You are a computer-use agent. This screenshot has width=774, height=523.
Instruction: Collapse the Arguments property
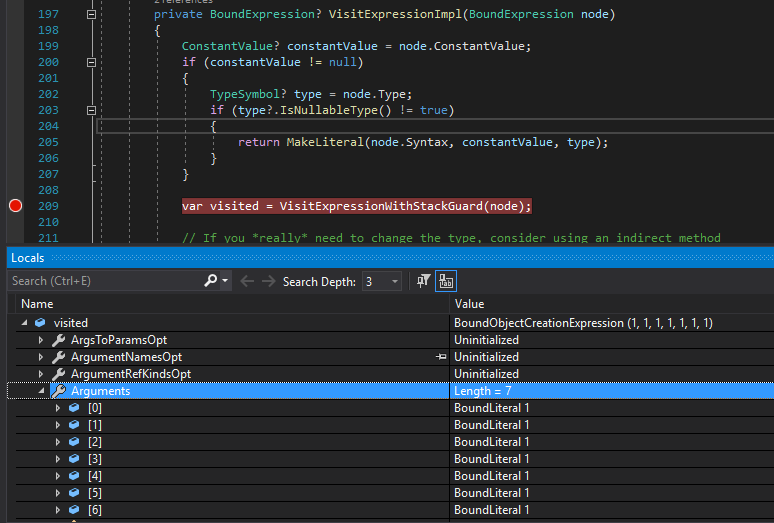pyautogui.click(x=41, y=391)
